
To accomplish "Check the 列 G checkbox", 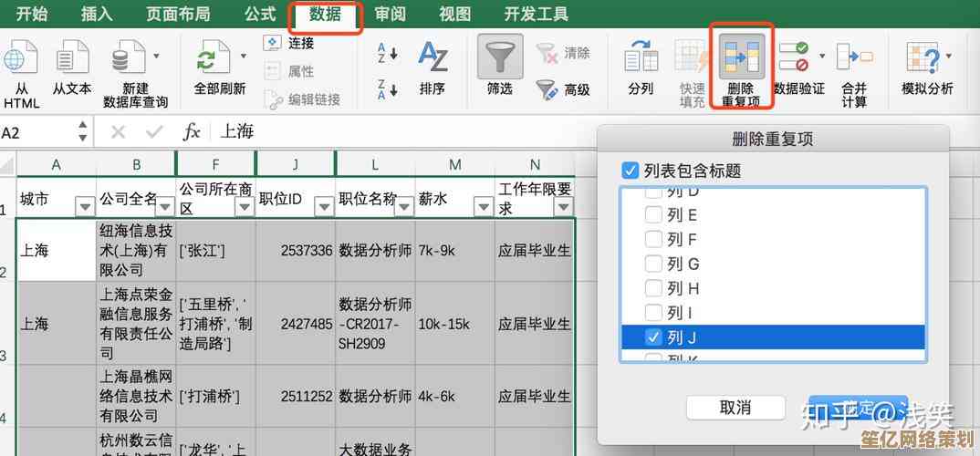I will (x=653, y=264).
